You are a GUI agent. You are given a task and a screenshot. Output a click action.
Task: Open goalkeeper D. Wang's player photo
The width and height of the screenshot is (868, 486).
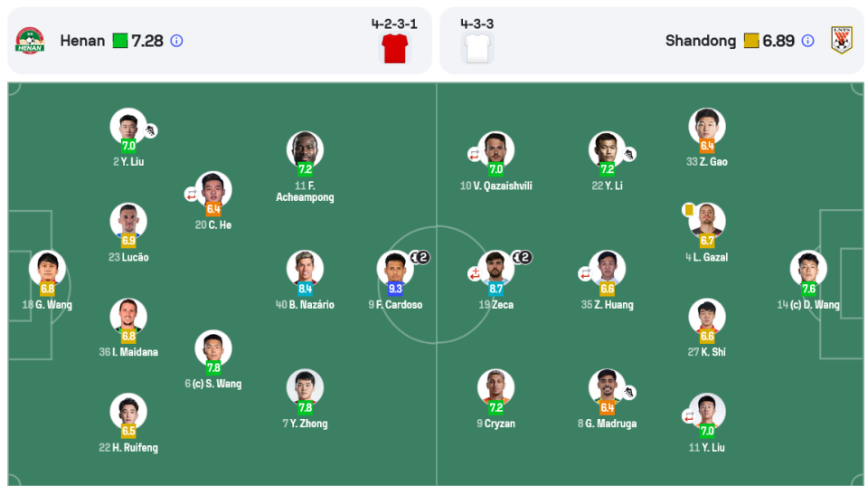pos(808,268)
